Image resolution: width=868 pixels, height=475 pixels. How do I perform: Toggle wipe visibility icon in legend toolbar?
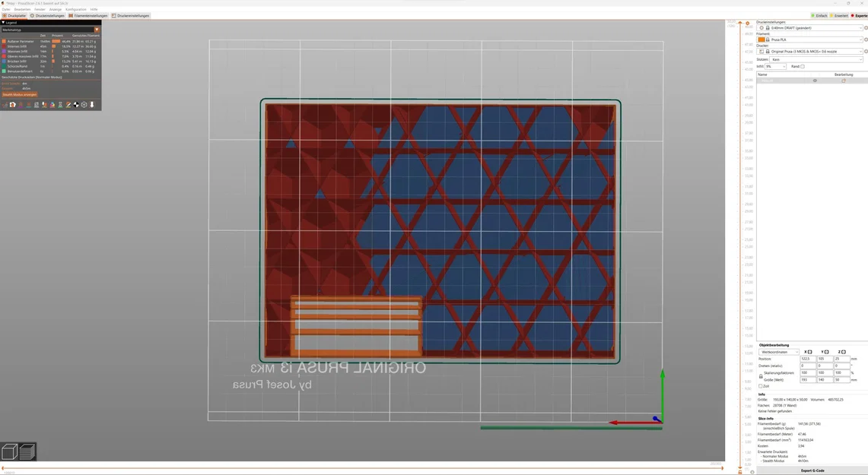[x=13, y=105]
